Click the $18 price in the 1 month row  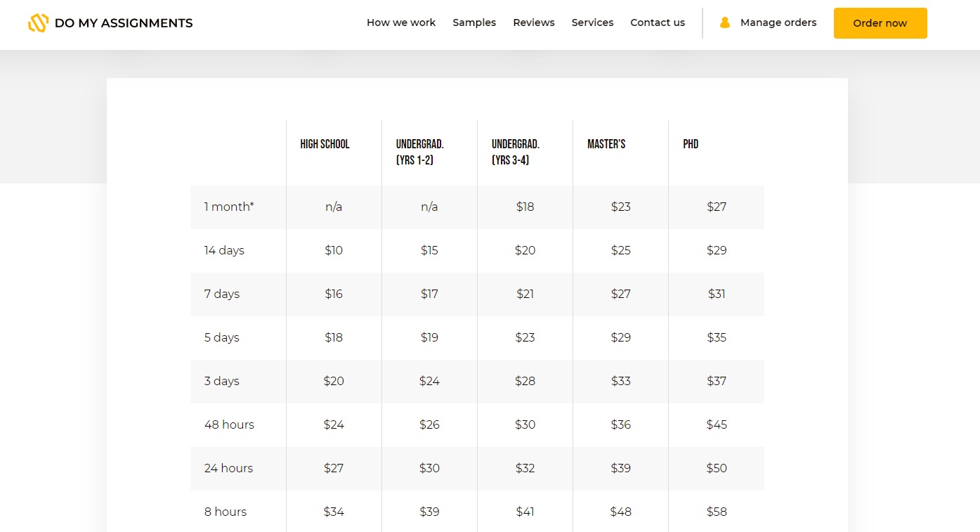coord(525,207)
